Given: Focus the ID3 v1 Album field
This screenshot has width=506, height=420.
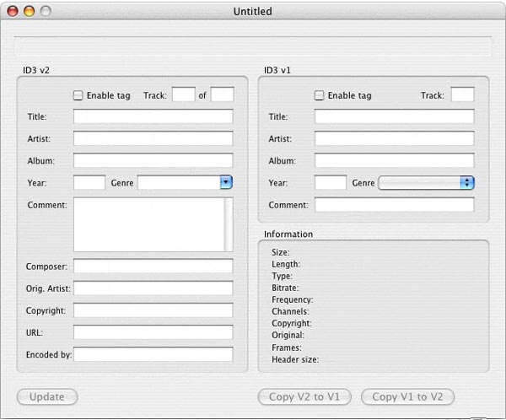Looking at the screenshot, I should [x=395, y=160].
